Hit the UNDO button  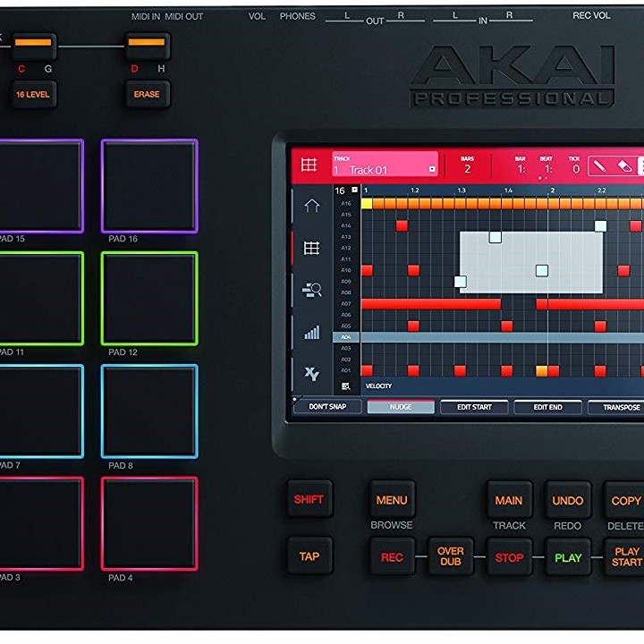click(568, 501)
